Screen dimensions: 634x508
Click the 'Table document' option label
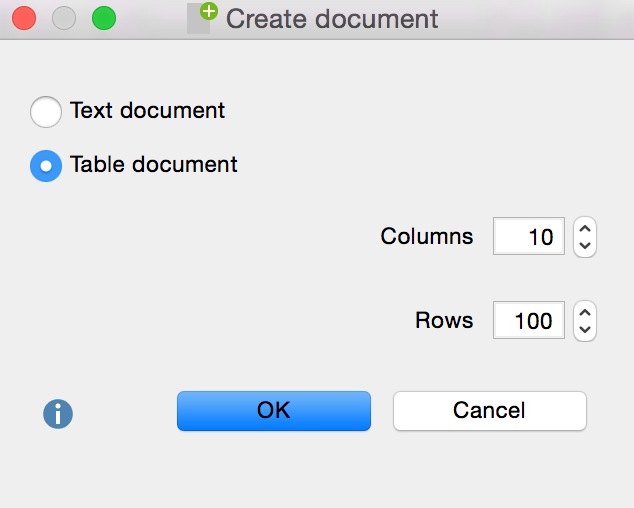[153, 165]
